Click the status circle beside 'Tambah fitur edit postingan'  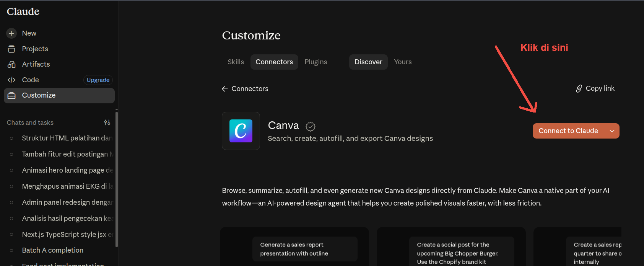[x=11, y=154]
